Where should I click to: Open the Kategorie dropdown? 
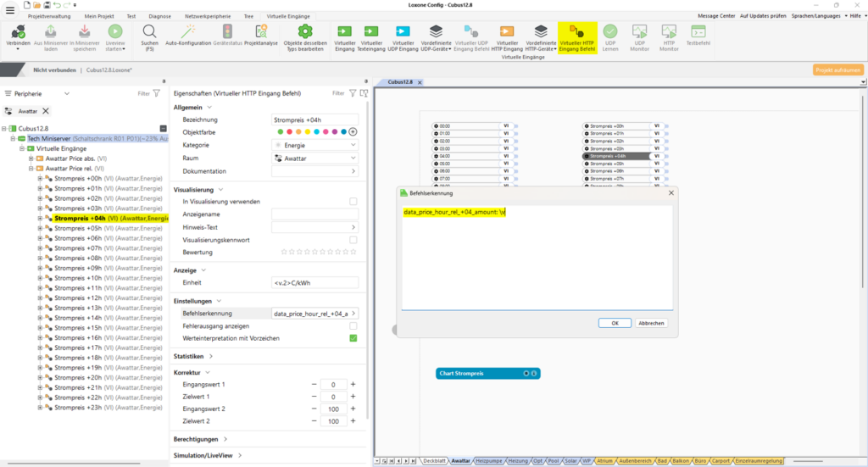(x=315, y=145)
